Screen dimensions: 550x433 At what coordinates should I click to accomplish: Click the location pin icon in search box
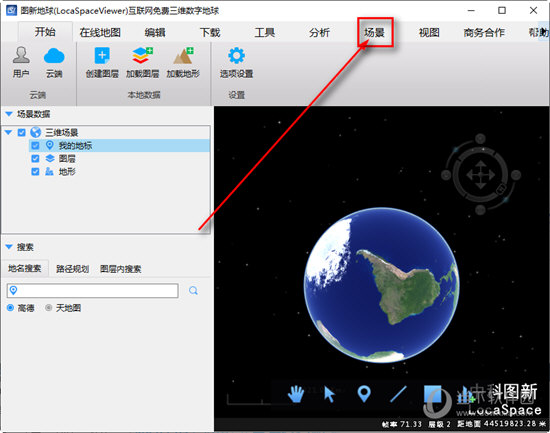13,290
